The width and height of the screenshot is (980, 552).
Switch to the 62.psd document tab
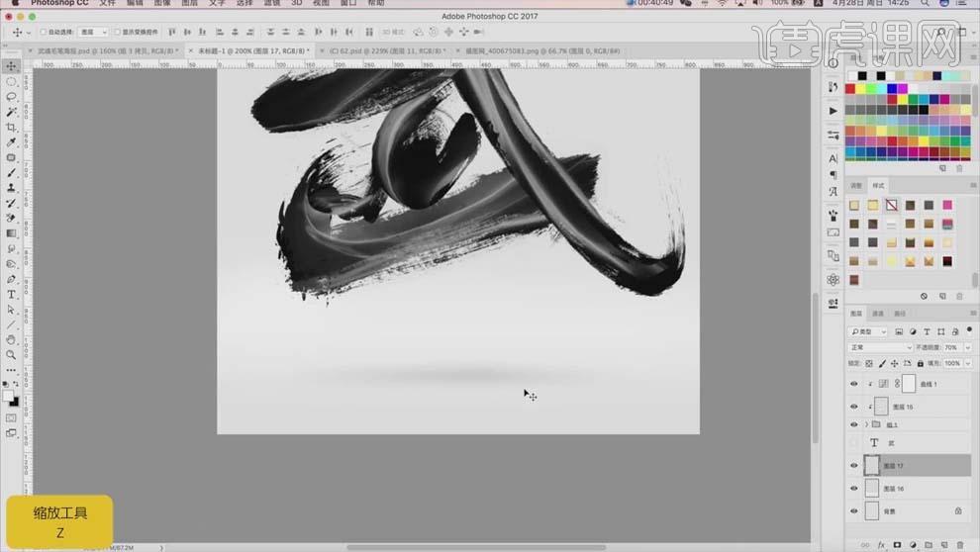pos(387,51)
